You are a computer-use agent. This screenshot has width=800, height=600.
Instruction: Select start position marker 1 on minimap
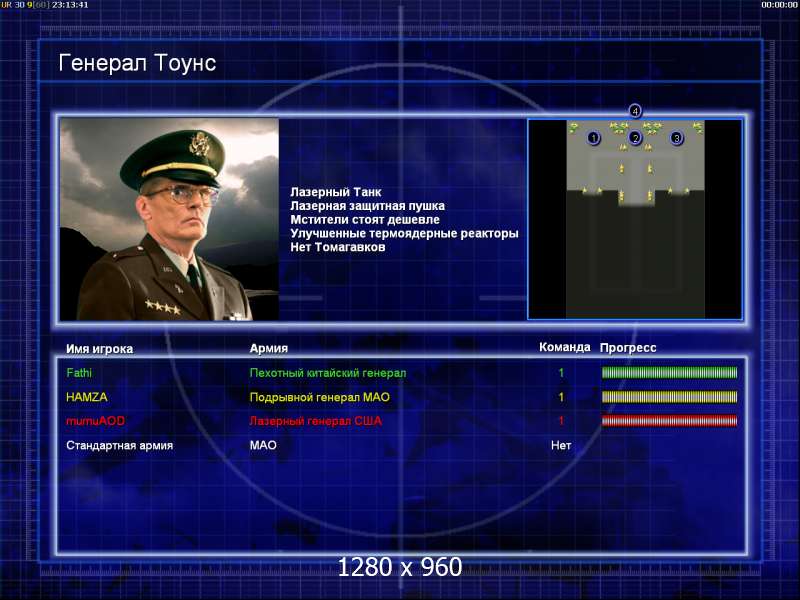coord(593,138)
